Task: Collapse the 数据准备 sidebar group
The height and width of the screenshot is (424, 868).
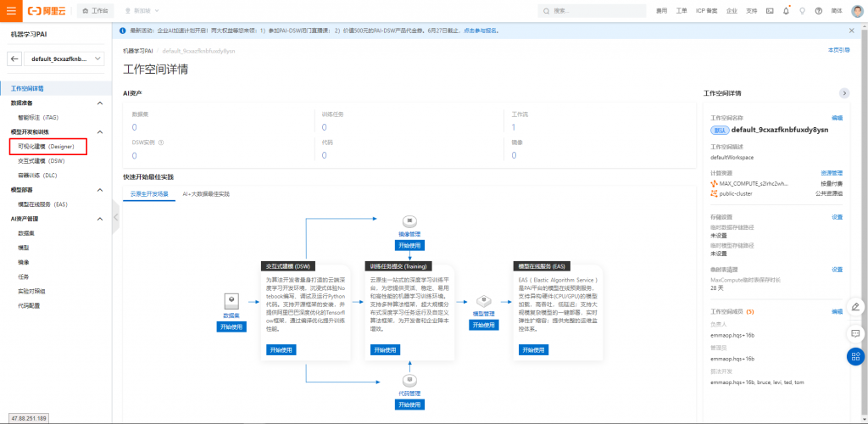Action: click(100, 103)
